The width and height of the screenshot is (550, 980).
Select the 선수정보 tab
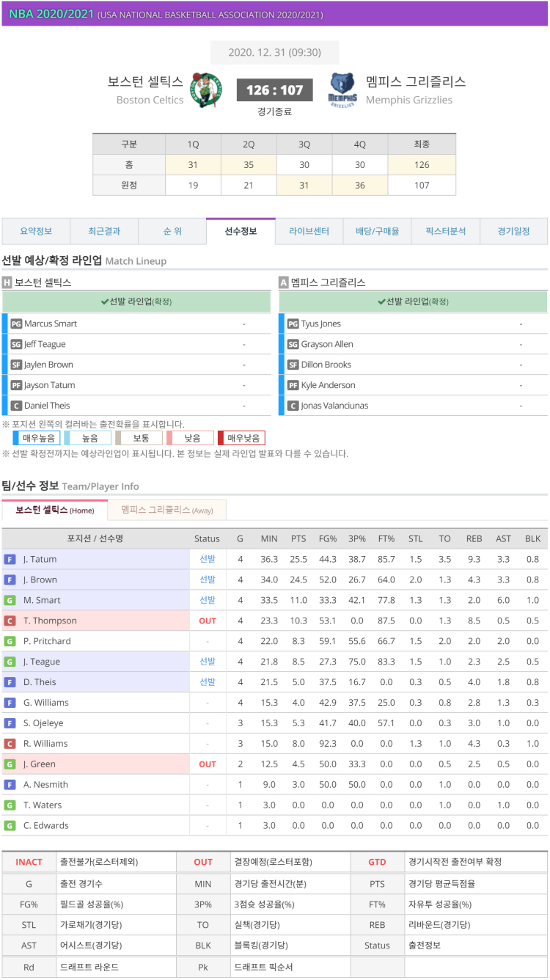point(241,231)
